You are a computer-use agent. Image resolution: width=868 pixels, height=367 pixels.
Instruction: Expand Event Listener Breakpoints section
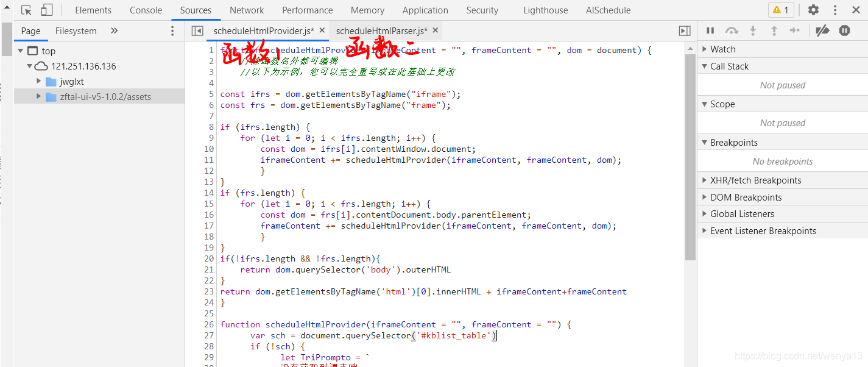pyautogui.click(x=783, y=230)
